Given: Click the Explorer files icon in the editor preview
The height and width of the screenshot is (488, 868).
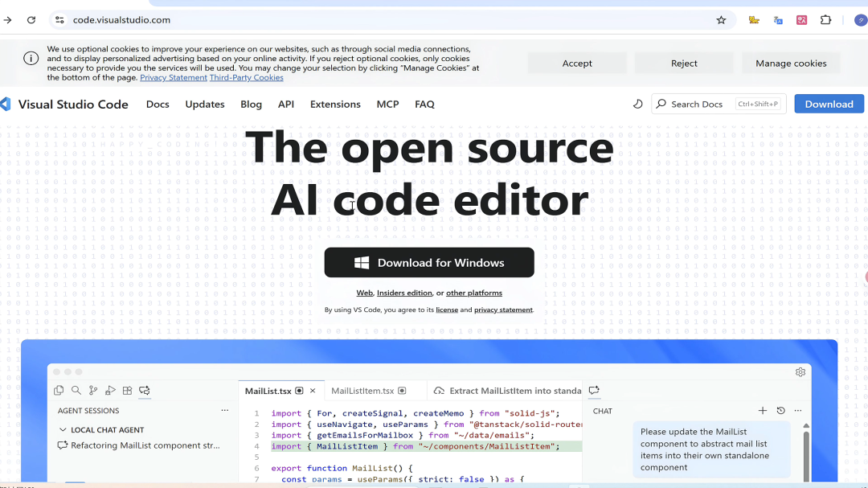Looking at the screenshot, I should point(59,391).
